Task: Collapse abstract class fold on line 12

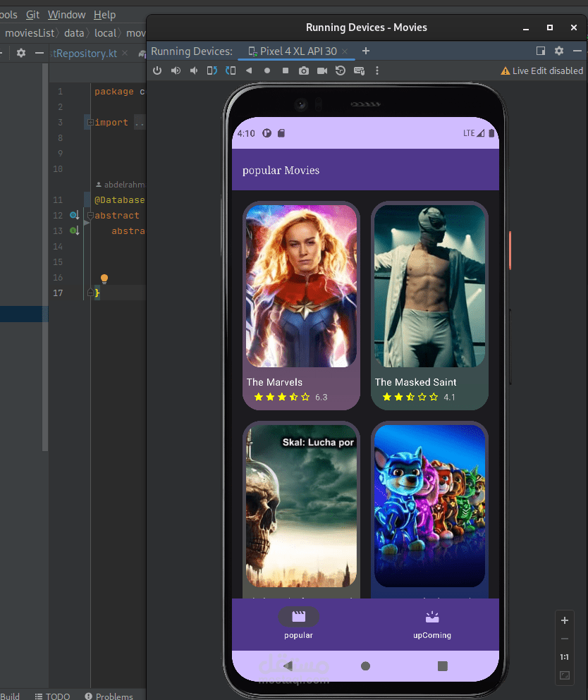Action: (x=90, y=216)
